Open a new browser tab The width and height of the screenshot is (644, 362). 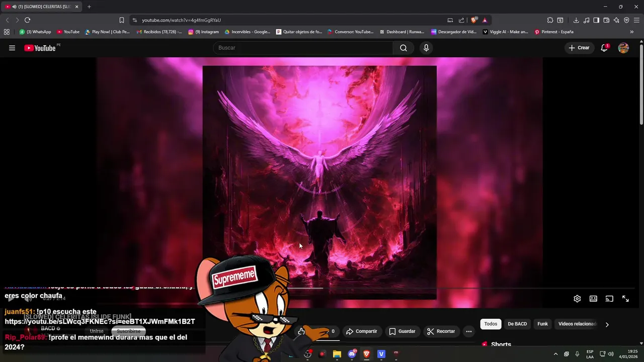(89, 7)
